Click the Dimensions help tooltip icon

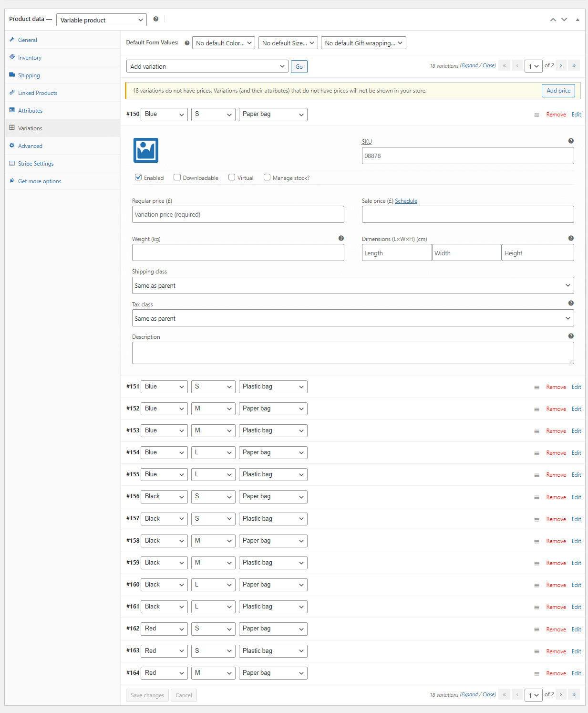[571, 238]
